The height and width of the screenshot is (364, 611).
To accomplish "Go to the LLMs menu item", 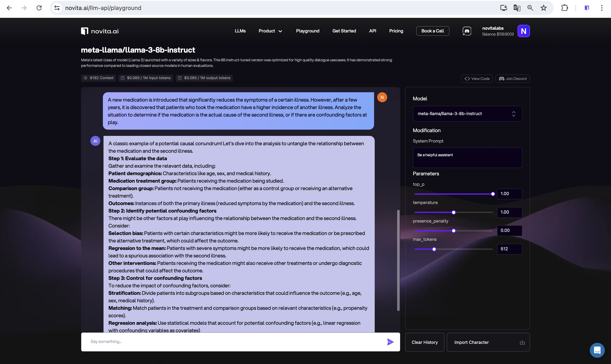I will 240,31.
